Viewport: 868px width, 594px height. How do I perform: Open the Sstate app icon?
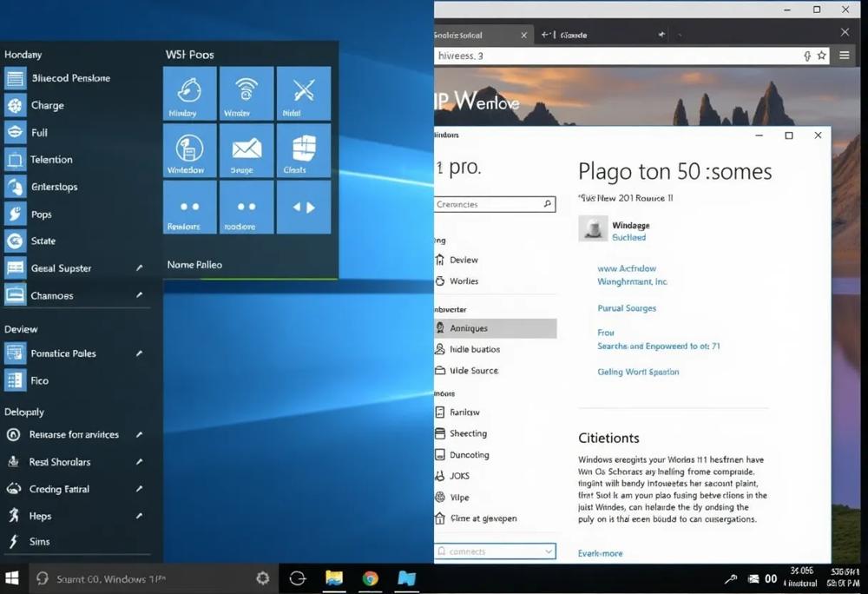pyautogui.click(x=15, y=241)
